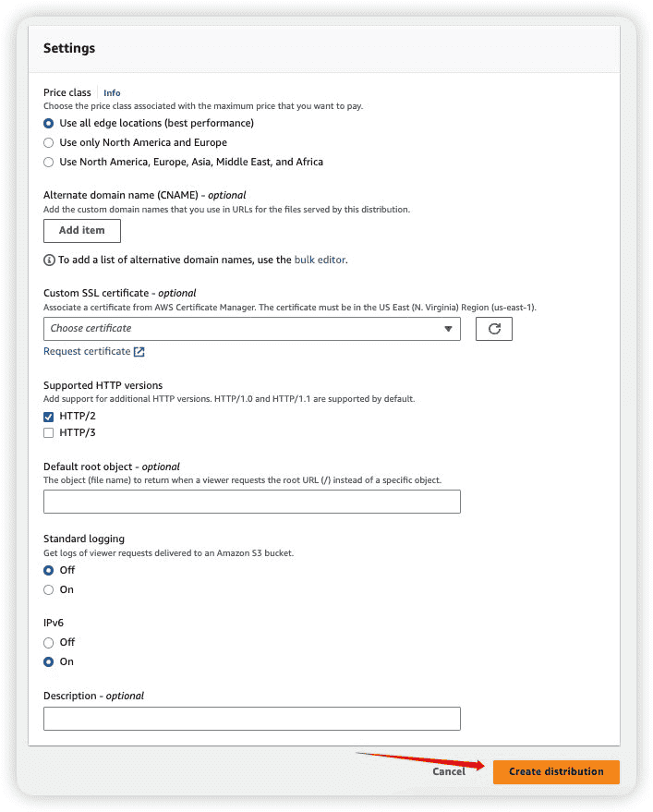Viewport: 653px width, 812px height.
Task: Select Use all edge locations radio option
Action: click(x=49, y=123)
